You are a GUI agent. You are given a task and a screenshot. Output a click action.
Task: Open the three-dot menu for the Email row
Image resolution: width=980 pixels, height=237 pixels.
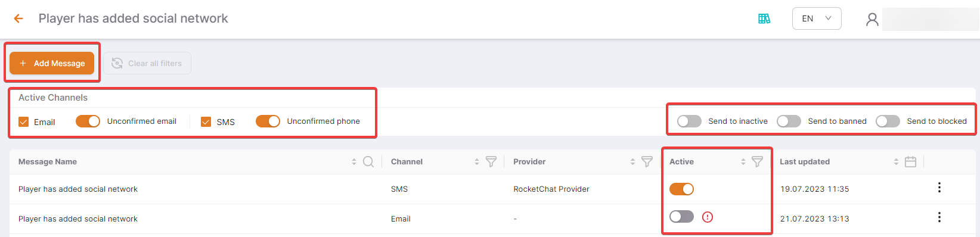[x=939, y=217]
